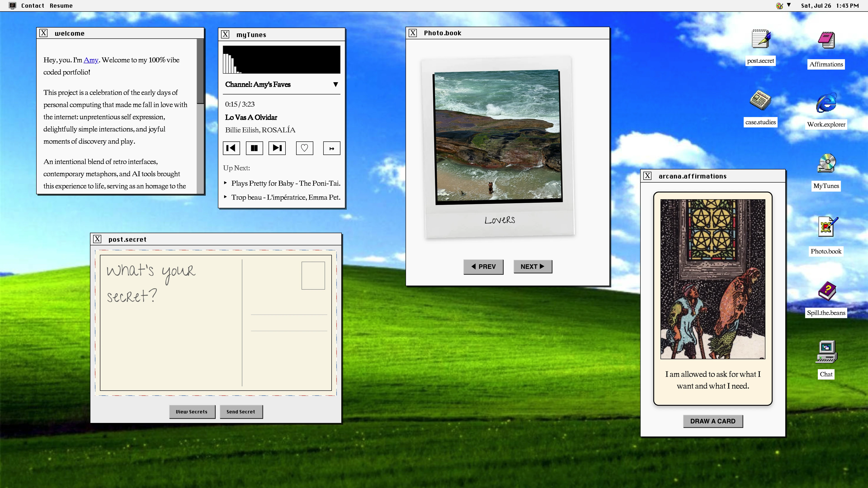This screenshot has width=868, height=488.
Task: Close the welcome window
Action: coord(43,33)
